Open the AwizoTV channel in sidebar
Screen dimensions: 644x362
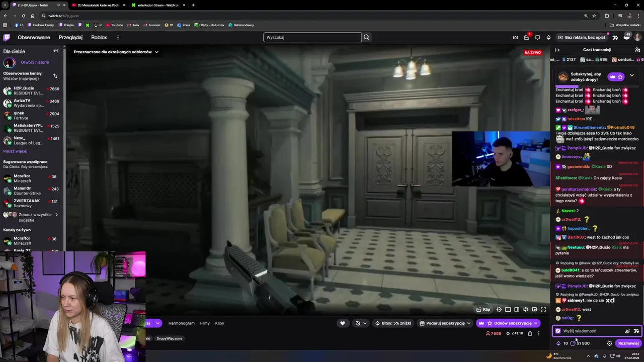[31, 103]
